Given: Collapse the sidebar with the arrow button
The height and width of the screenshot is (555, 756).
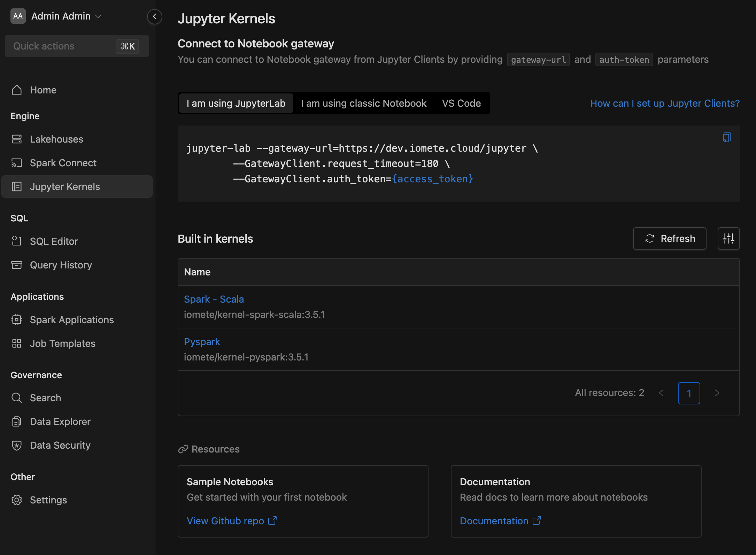Looking at the screenshot, I should click(x=154, y=16).
